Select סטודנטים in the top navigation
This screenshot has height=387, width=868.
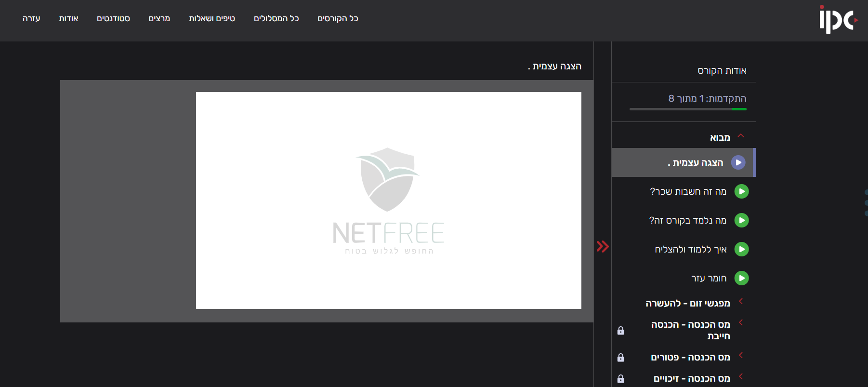(113, 19)
